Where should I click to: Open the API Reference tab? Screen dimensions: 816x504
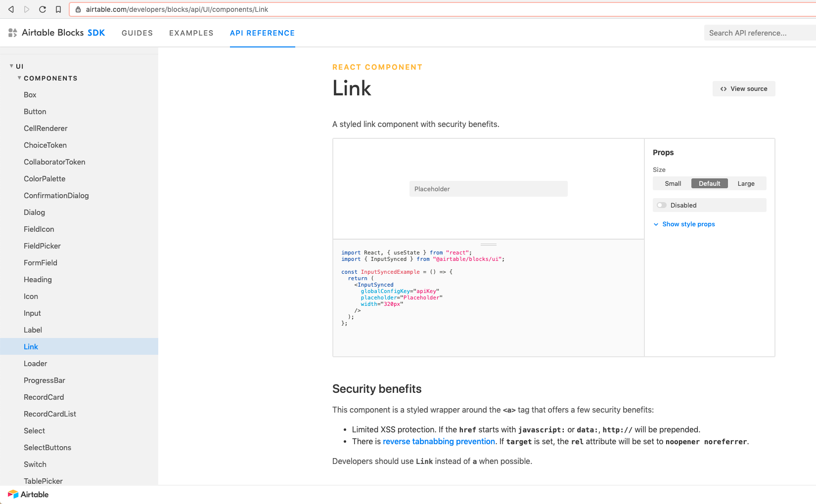263,33
